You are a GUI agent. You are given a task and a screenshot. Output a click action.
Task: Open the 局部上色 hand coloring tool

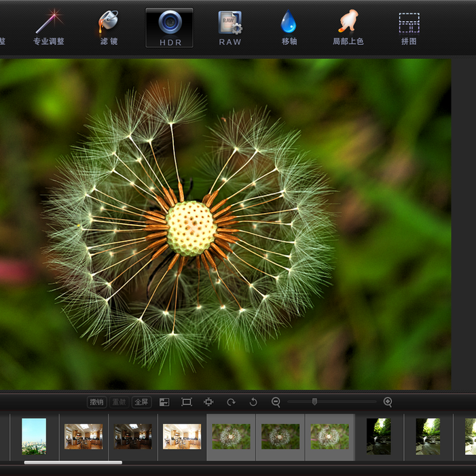point(348,27)
